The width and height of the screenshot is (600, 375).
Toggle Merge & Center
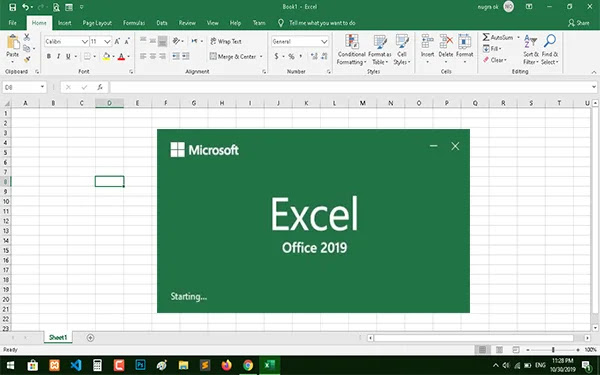[x=233, y=56]
